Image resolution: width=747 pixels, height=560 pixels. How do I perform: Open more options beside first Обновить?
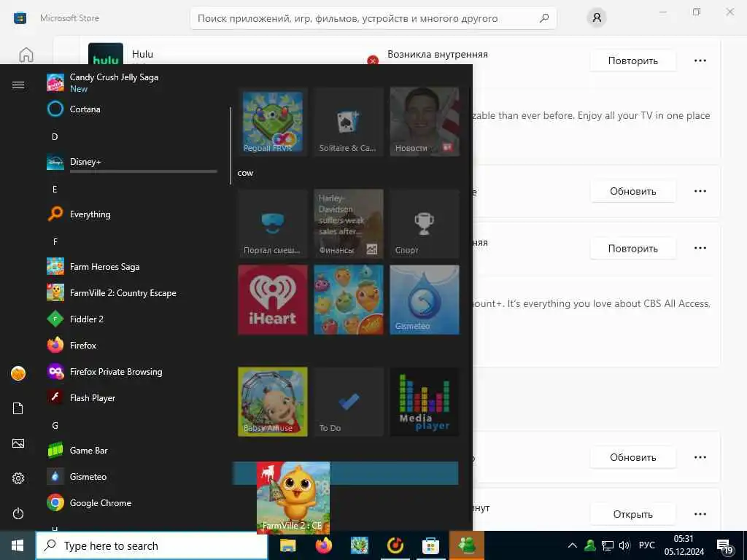tap(700, 191)
